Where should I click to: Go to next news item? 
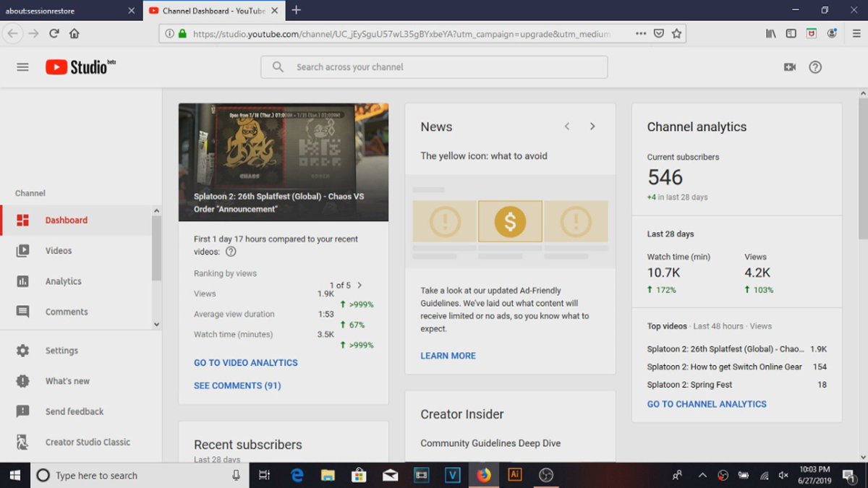click(592, 126)
